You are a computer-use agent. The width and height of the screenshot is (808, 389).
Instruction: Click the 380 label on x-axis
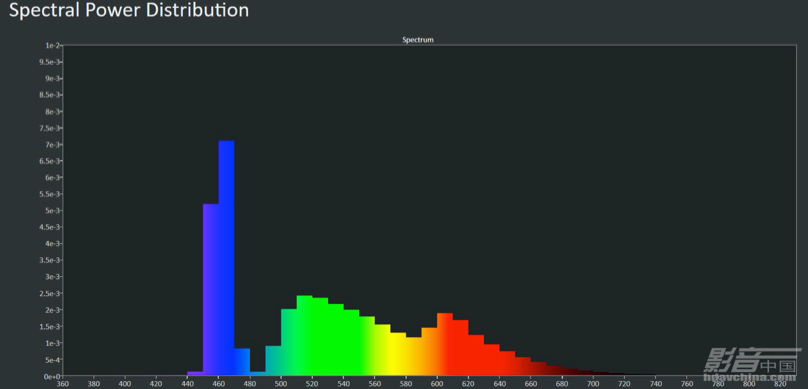pos(94,384)
